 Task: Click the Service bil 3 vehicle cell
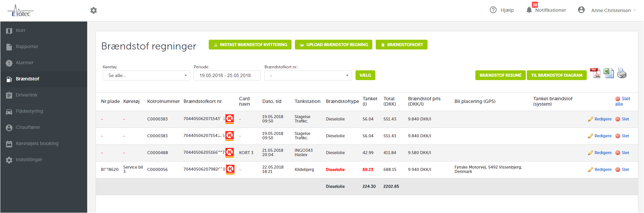[133, 169]
